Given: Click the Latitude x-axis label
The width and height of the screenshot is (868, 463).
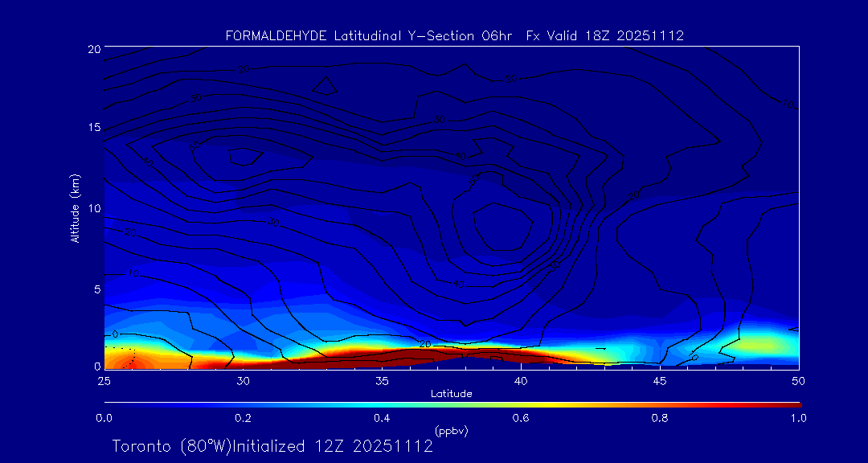Looking at the screenshot, I should coord(450,393).
